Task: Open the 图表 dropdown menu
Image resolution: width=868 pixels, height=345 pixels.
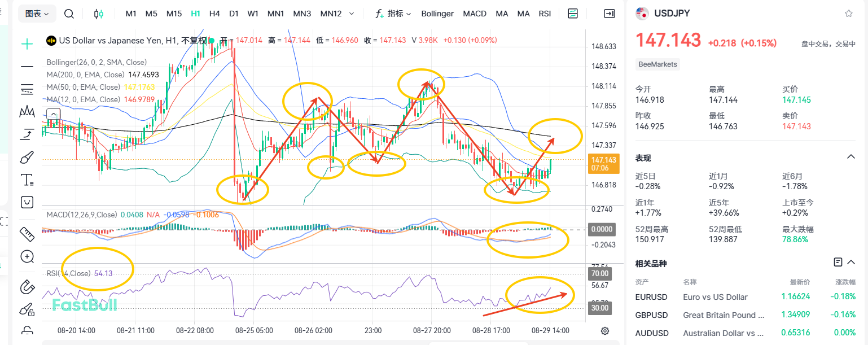Action: 37,14
